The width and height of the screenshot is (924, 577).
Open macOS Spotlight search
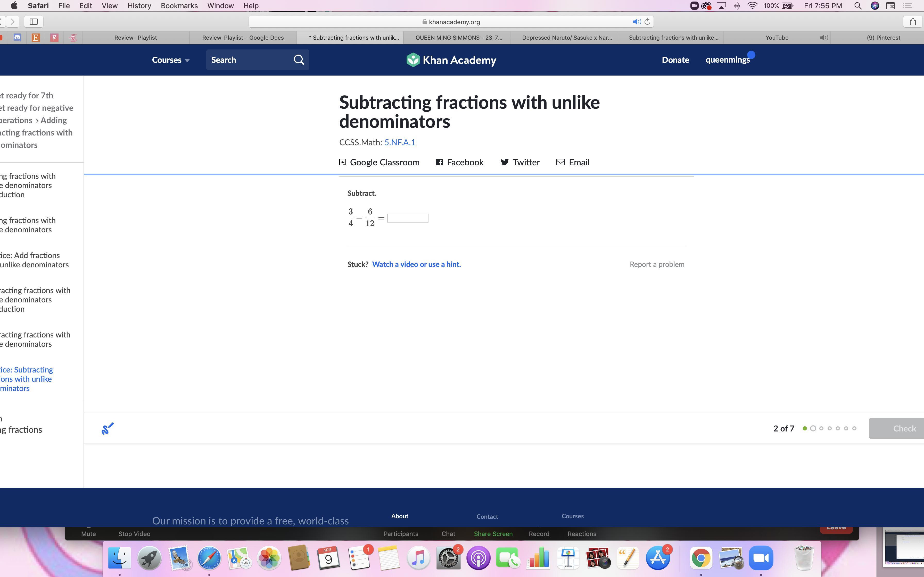(x=857, y=6)
